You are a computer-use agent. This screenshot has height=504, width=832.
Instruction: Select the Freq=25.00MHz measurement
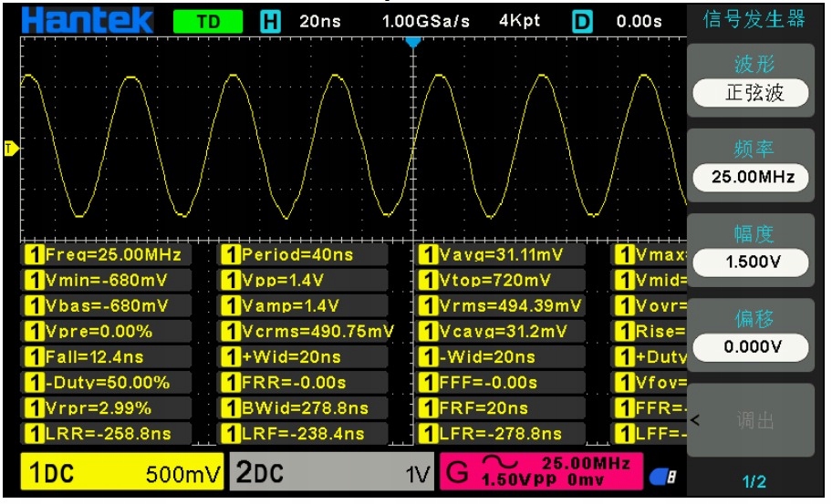tap(106, 255)
